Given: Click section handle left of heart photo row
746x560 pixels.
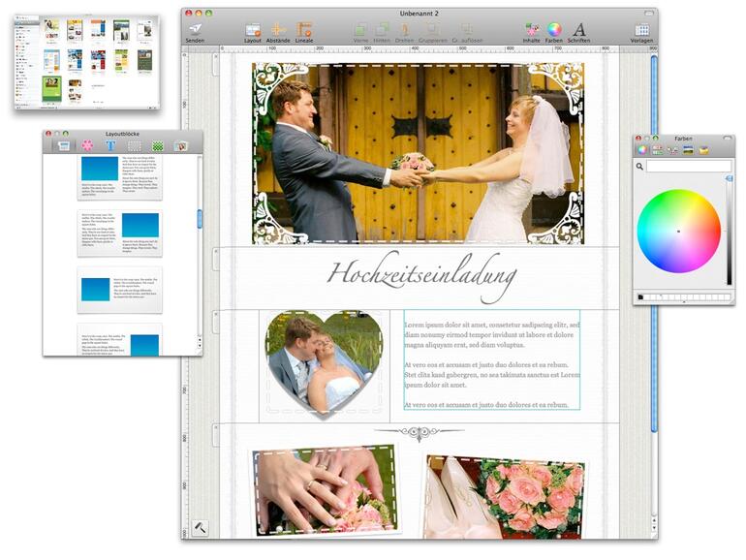Looking at the screenshot, I should click(x=215, y=322).
